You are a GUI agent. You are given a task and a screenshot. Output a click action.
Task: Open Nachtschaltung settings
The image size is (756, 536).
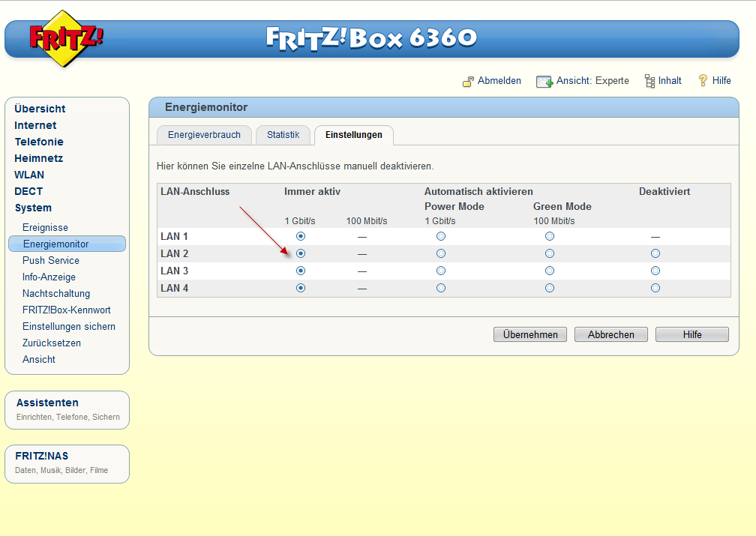click(x=56, y=294)
